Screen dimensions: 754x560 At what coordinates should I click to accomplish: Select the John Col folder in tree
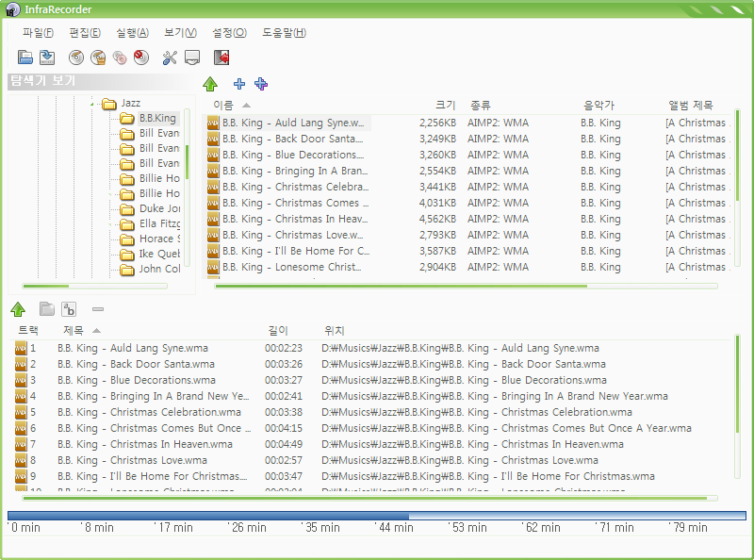159,269
